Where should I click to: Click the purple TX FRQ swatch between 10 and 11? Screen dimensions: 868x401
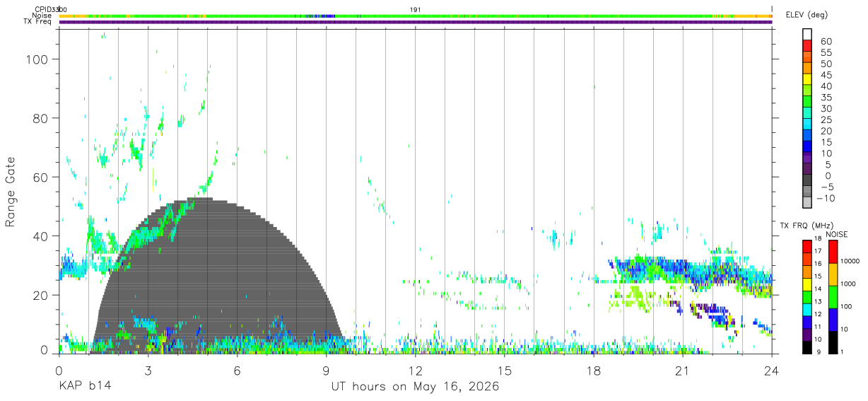tap(807, 334)
